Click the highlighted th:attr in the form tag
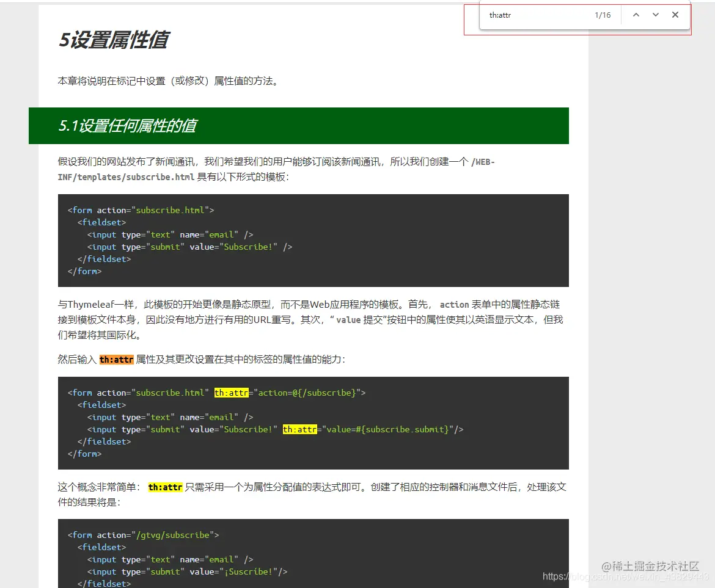 (x=231, y=393)
